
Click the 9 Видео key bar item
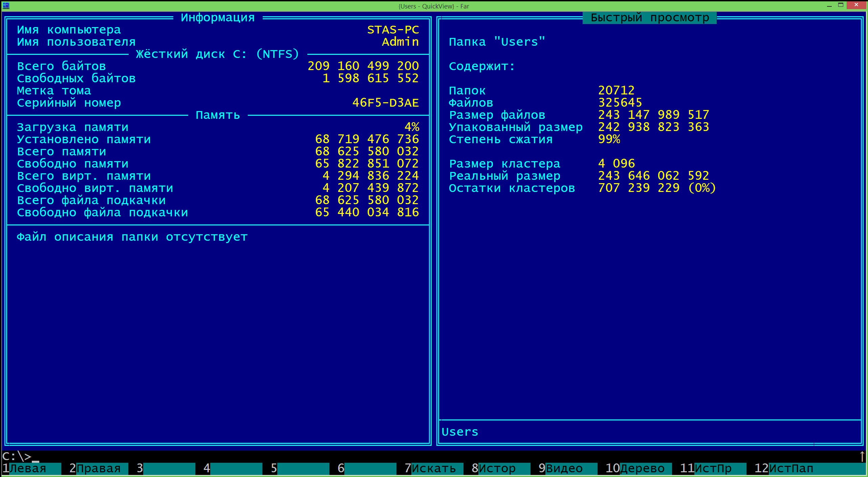click(564, 468)
